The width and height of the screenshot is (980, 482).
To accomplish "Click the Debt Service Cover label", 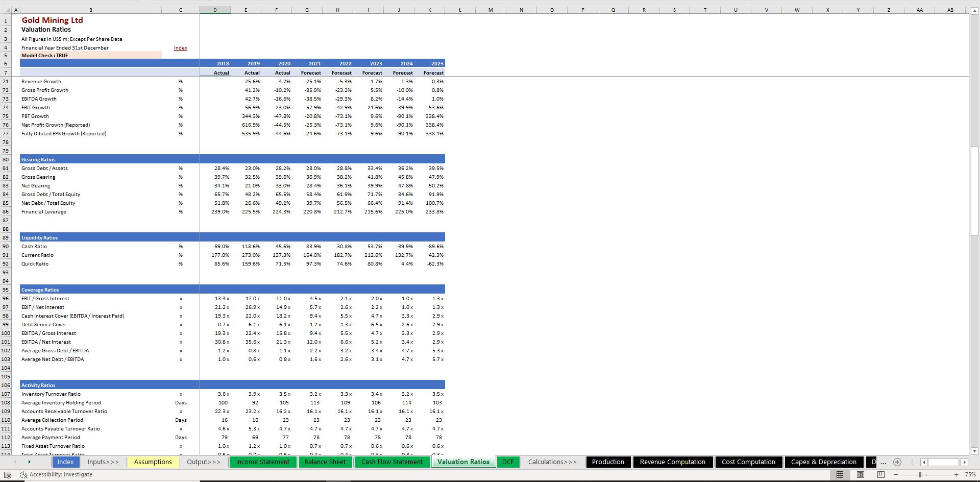I will [44, 324].
